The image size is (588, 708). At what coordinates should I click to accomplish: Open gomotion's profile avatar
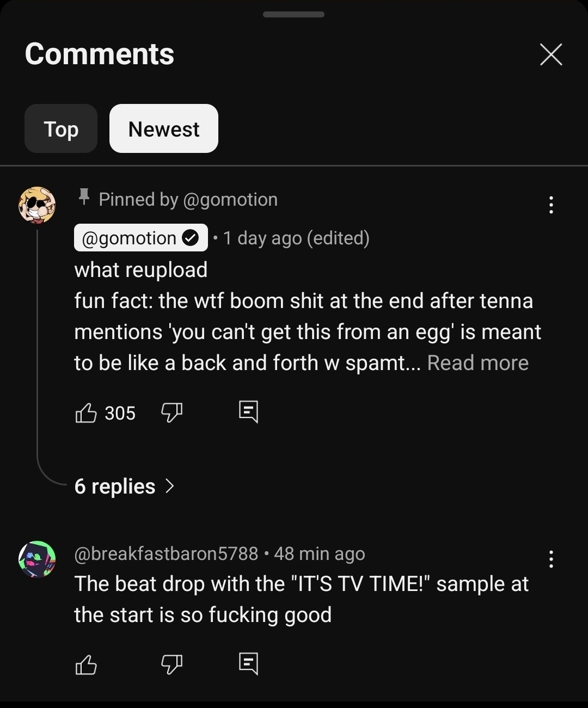[37, 205]
